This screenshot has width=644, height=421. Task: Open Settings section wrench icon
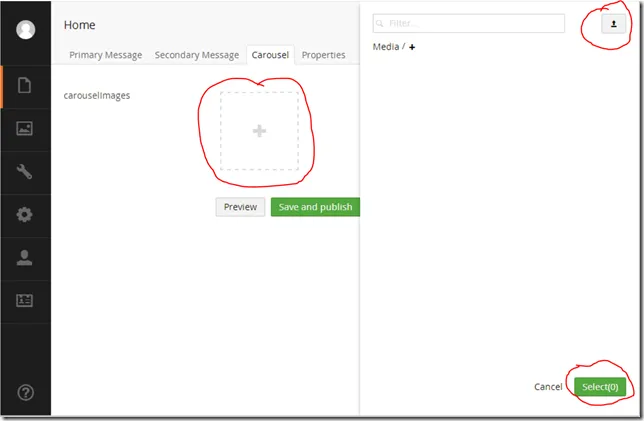(x=26, y=171)
